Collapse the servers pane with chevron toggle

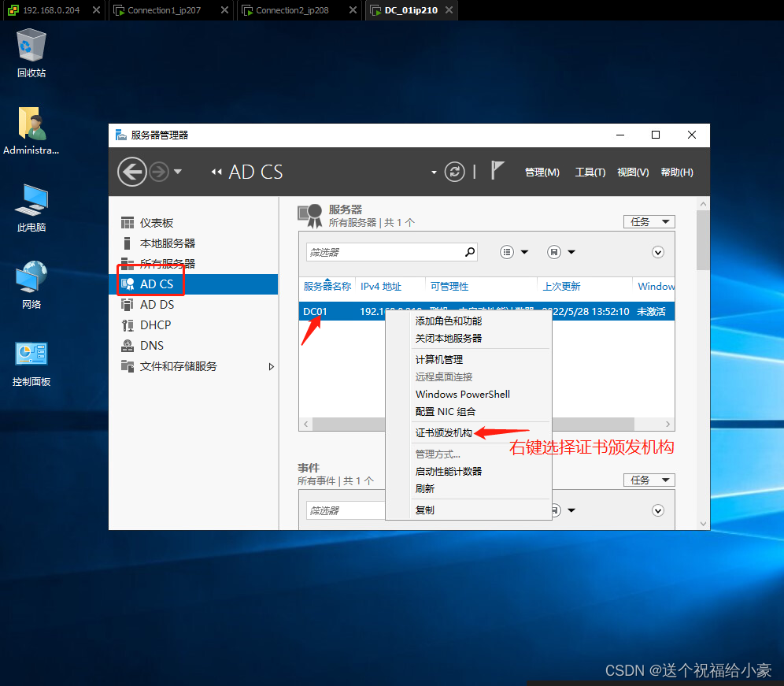tap(658, 252)
